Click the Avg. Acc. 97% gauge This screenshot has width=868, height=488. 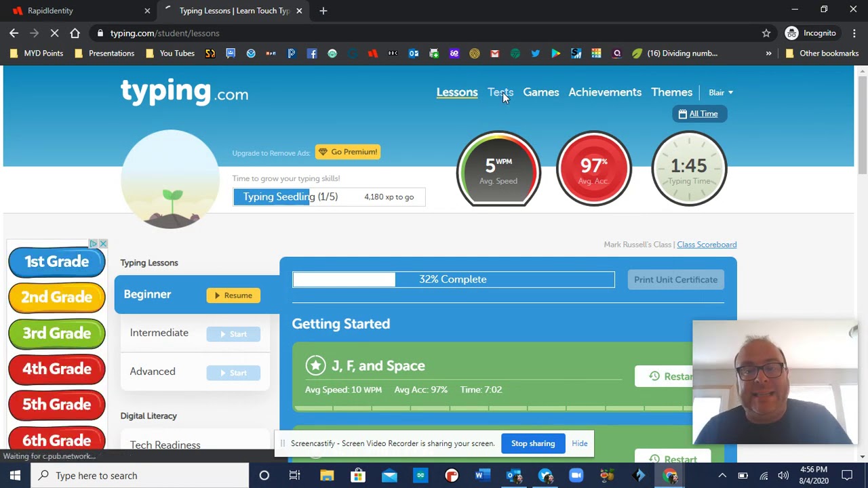(594, 168)
